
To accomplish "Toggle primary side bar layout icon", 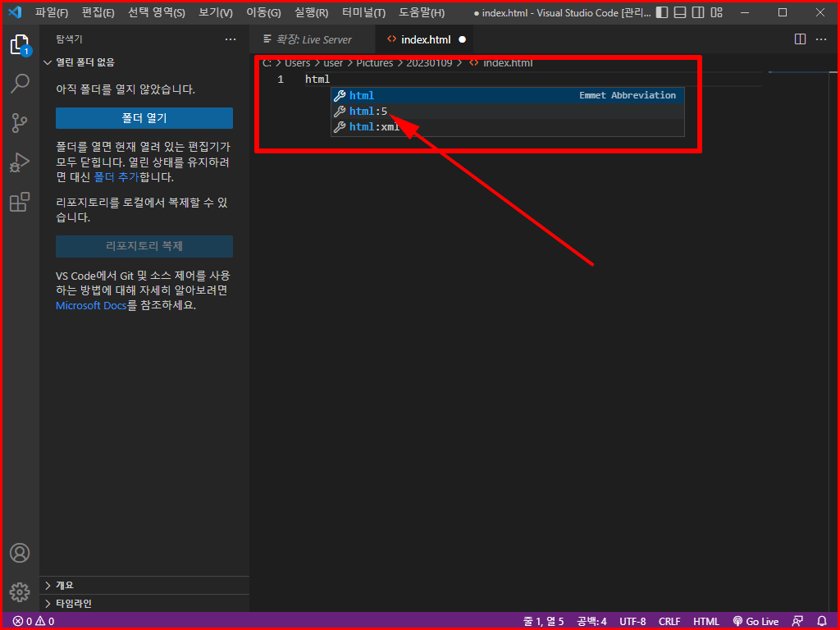I will tap(662, 12).
